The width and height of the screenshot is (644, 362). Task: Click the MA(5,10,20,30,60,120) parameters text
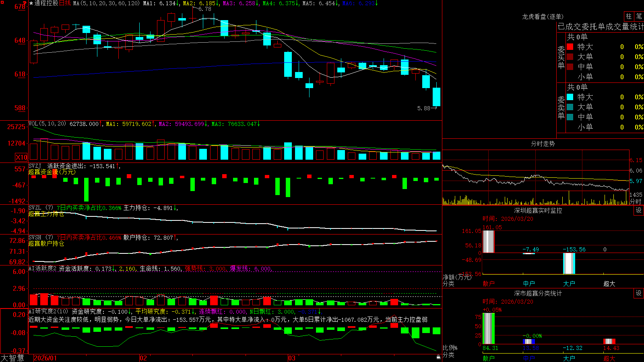pyautogui.click(x=106, y=3)
